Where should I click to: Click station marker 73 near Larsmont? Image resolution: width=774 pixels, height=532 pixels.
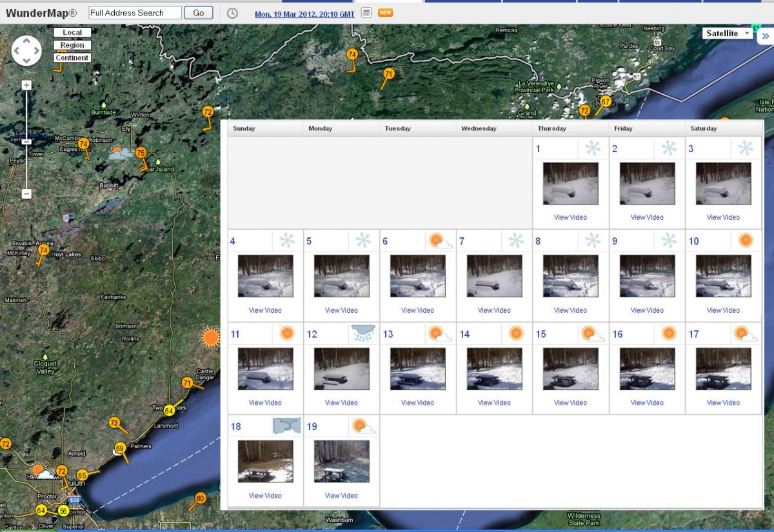pyautogui.click(x=114, y=423)
